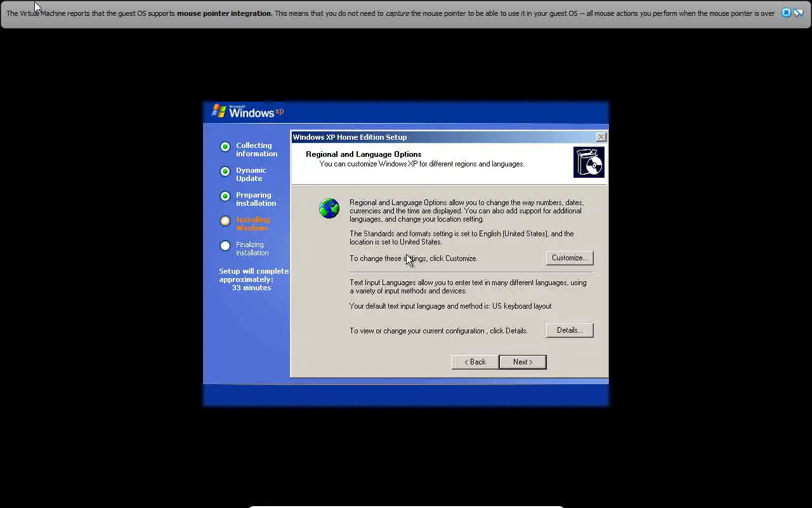Dismiss the mouse pointer integration notification
This screenshot has height=508, width=812.
point(786,13)
